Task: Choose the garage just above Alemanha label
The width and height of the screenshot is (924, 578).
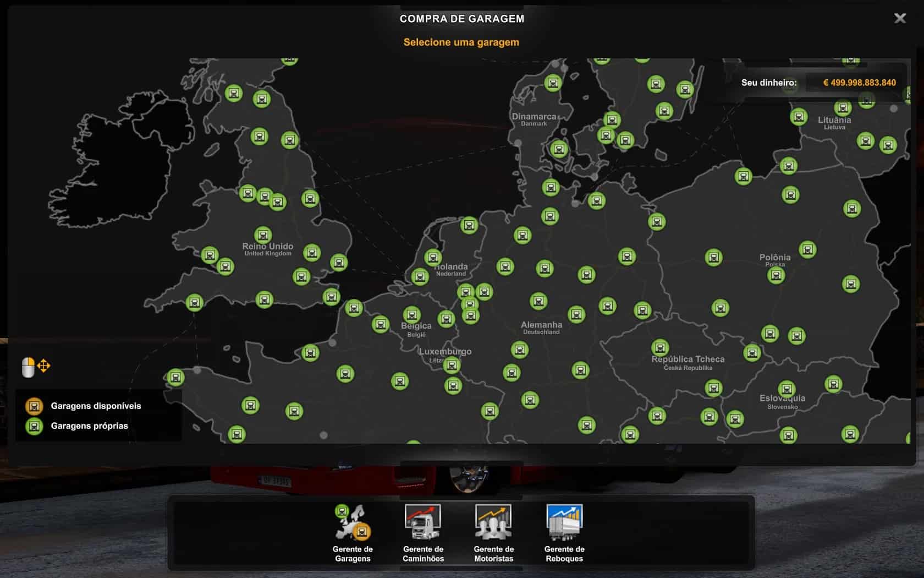Action: 538,301
